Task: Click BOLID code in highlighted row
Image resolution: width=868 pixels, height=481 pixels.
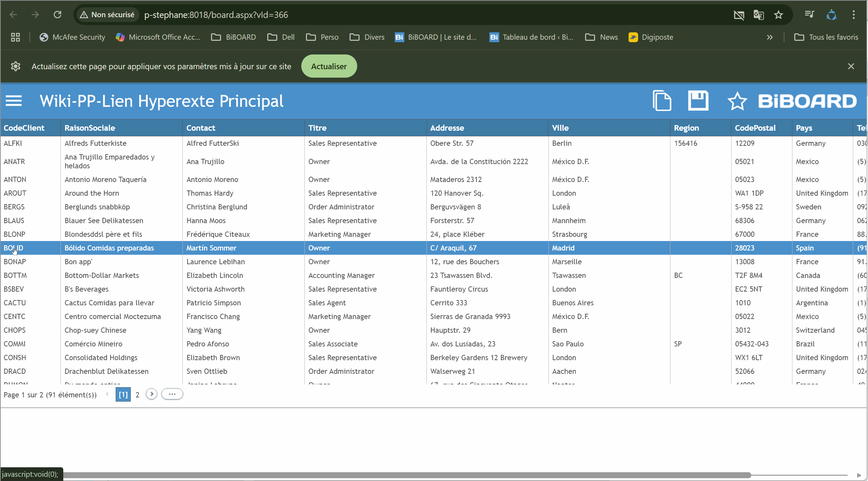Action: pyautogui.click(x=13, y=248)
